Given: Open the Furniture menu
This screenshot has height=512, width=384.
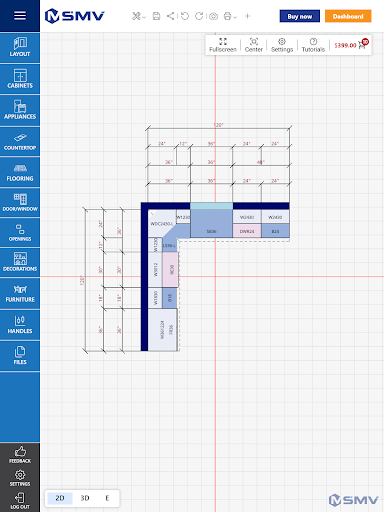Looking at the screenshot, I should [20, 294].
